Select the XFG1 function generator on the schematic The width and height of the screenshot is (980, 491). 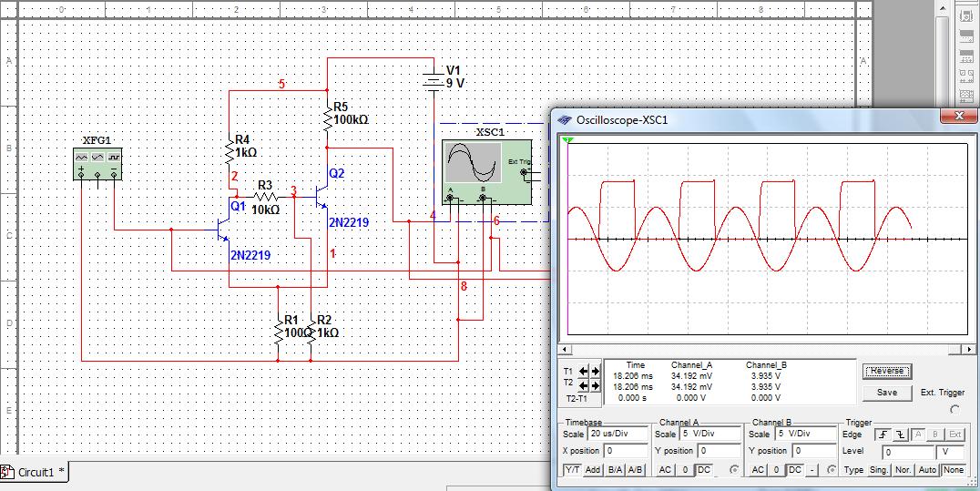tap(97, 163)
